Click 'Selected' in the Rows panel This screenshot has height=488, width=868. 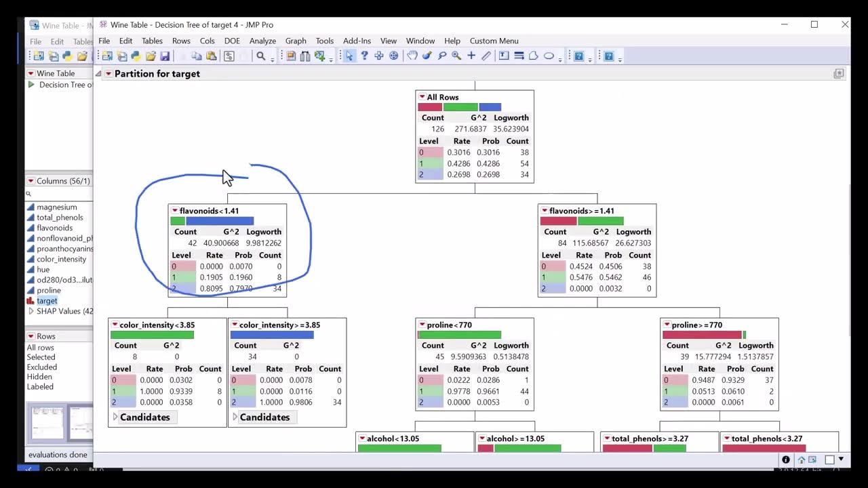click(x=41, y=357)
